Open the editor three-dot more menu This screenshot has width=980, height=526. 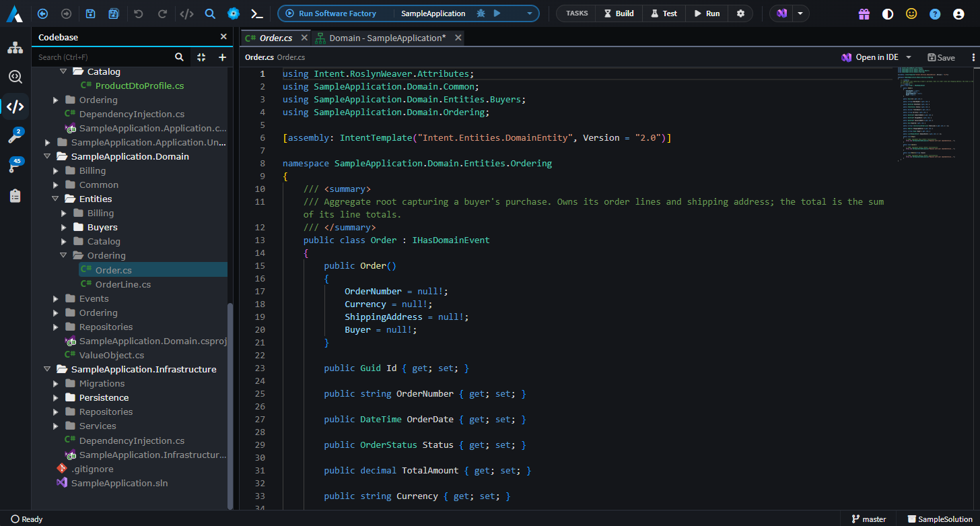click(x=973, y=57)
